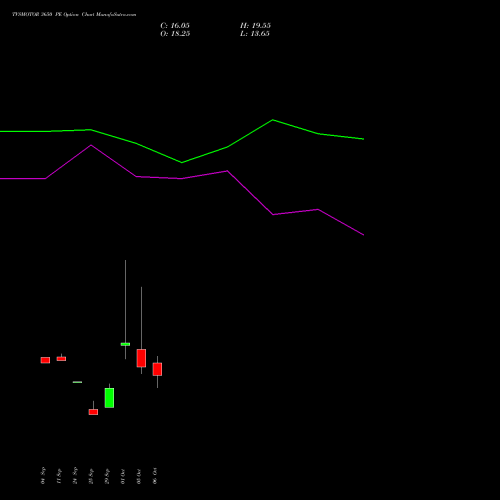Select the 29 Sep axis label

click(x=107, y=476)
